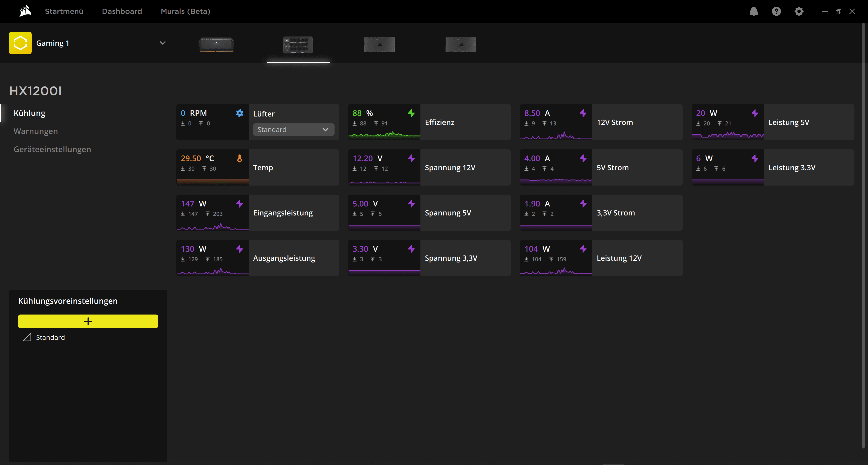Viewport: 868px width, 465px height.
Task: Click the Corsair sails logo
Action: [x=25, y=11]
